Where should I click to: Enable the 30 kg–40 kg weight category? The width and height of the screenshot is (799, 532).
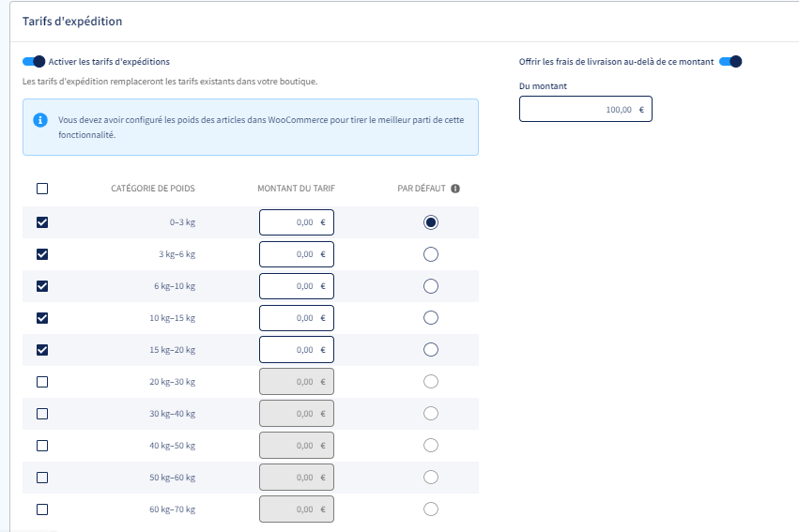[x=42, y=414]
